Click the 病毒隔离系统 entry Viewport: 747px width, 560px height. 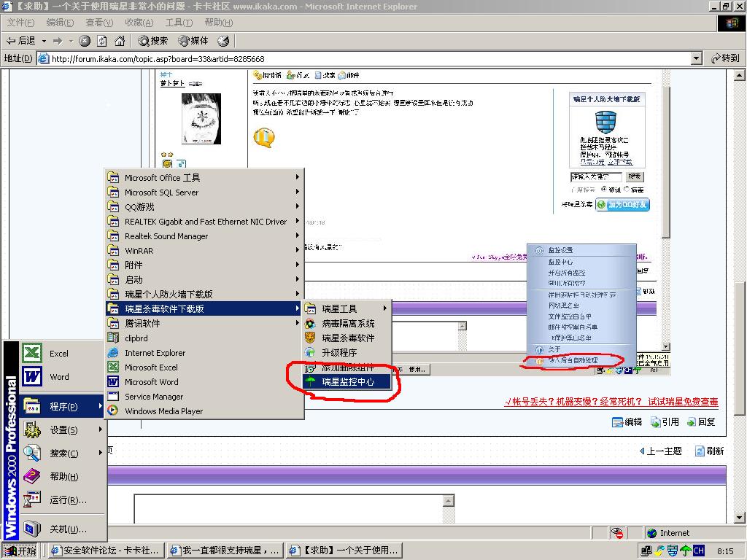[x=347, y=323]
